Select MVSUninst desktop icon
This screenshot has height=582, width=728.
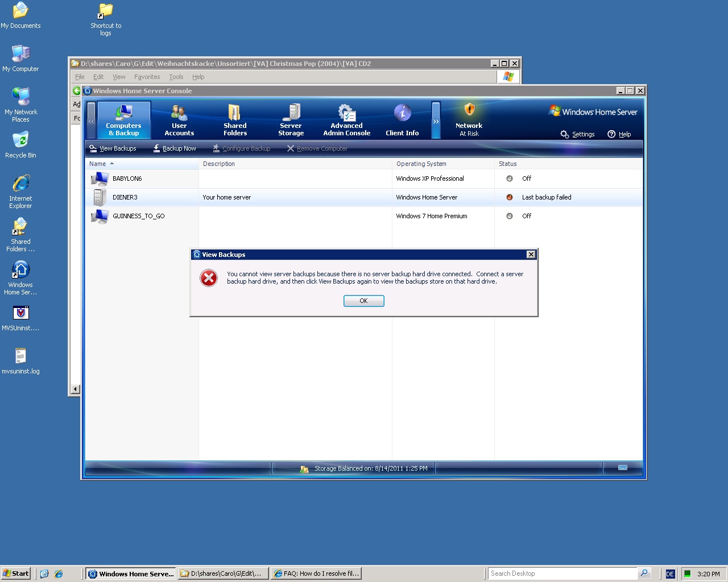click(20, 318)
